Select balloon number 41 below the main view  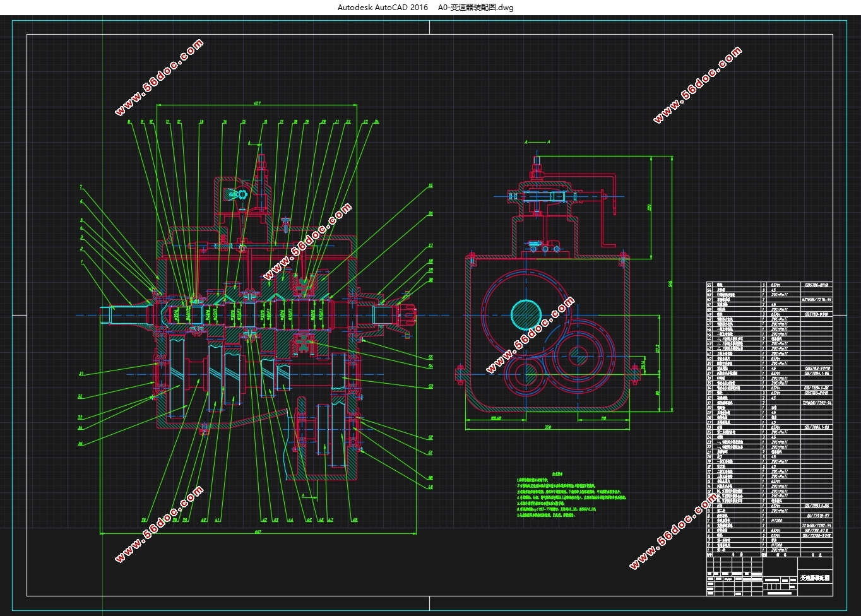coord(217,521)
